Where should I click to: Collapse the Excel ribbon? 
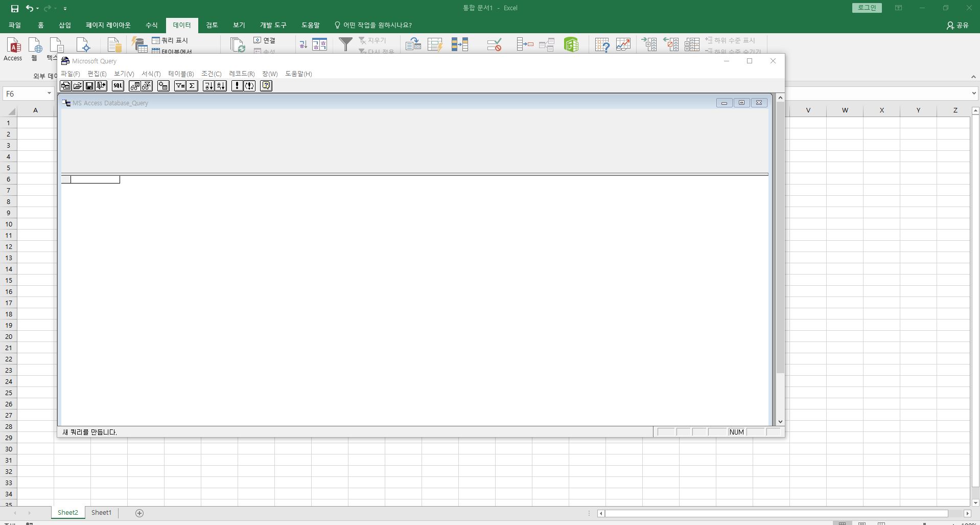tap(973, 77)
